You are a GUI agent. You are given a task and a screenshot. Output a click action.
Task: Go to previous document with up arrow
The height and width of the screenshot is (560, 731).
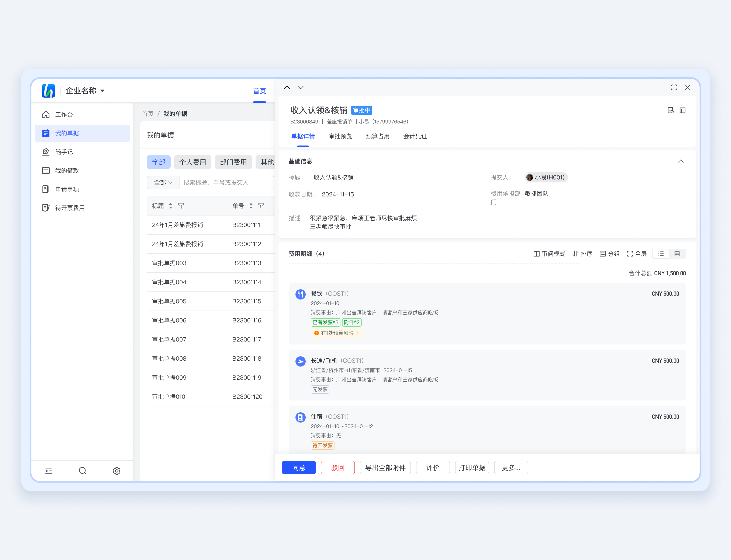tap(287, 87)
